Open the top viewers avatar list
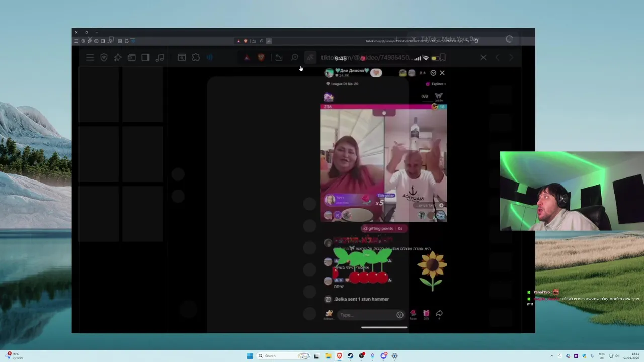The width and height of the screenshot is (644, 362). tap(407, 73)
